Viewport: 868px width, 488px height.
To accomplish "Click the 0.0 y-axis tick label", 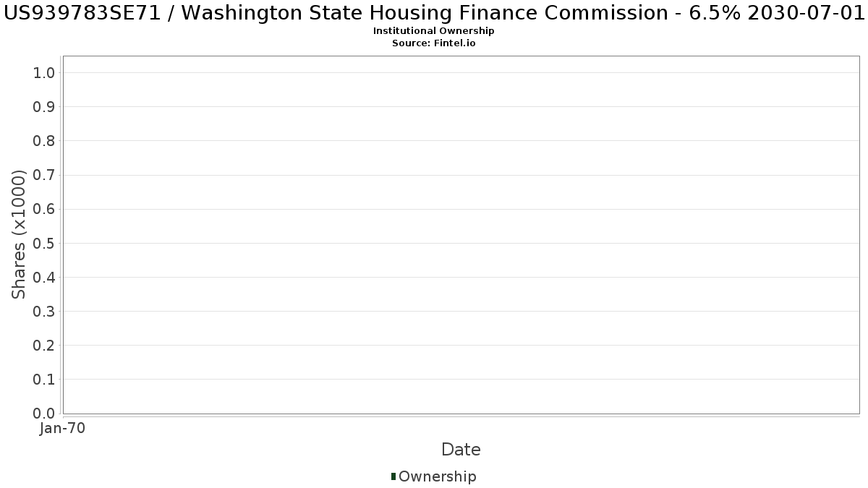I will (44, 414).
